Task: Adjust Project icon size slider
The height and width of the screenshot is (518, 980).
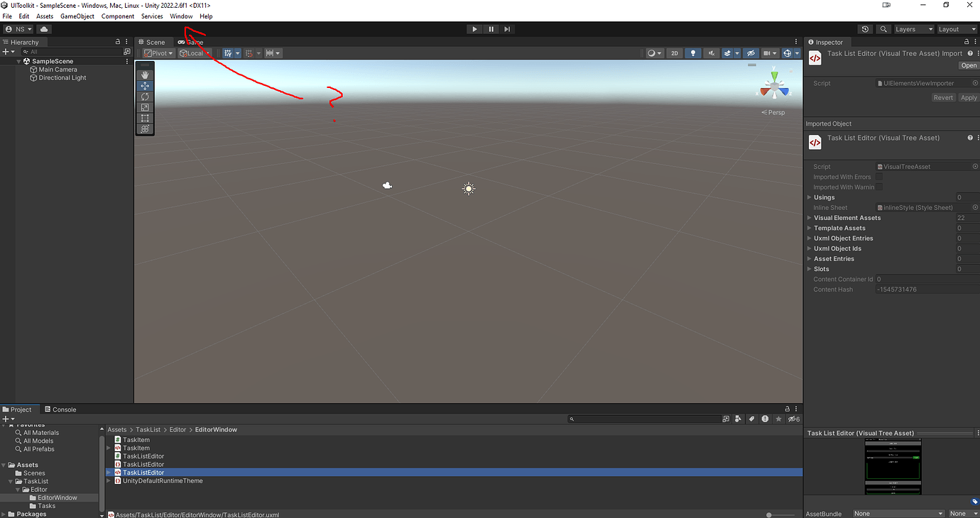Action: point(780,514)
